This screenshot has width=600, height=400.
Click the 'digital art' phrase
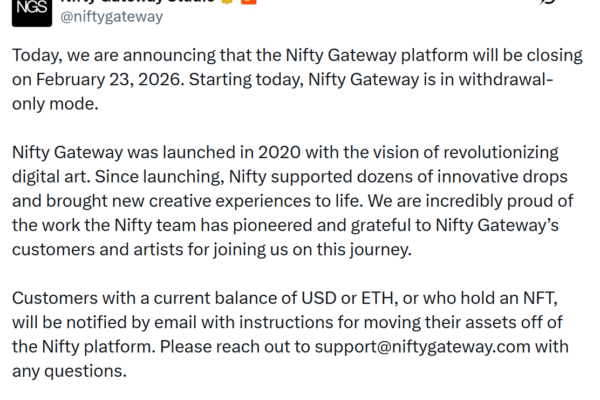click(48, 178)
